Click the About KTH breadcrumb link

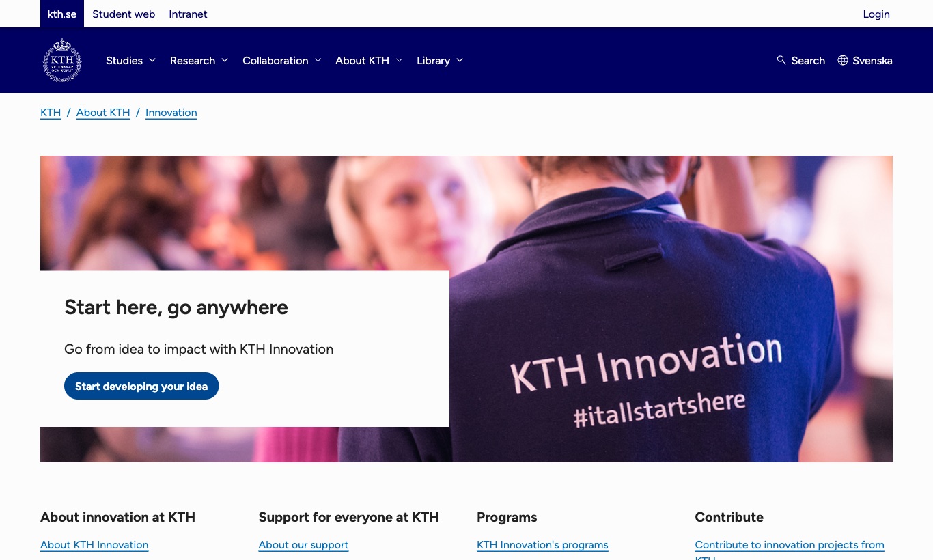coord(103,113)
